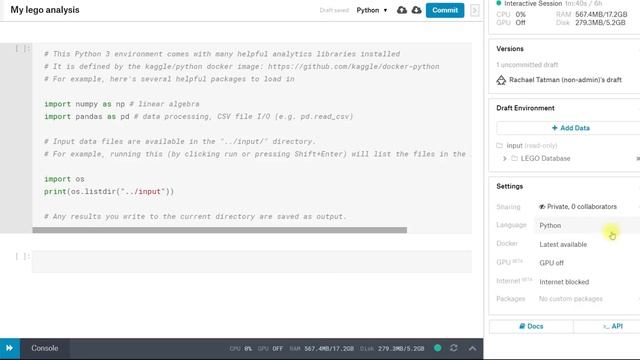Open the API link

point(613,326)
